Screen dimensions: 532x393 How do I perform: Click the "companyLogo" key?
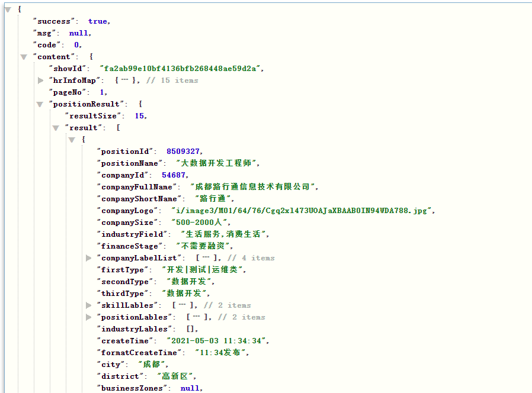pyautogui.click(x=127, y=211)
